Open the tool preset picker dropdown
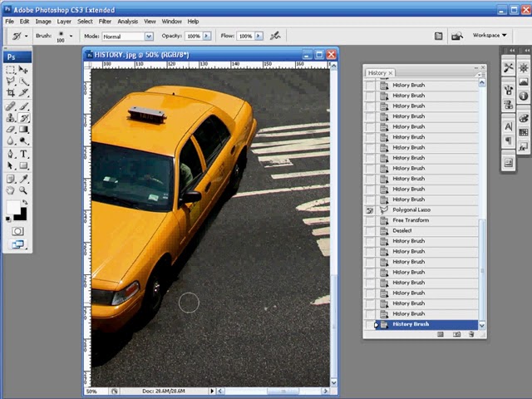Viewport: 532px width, 399px height. click(26, 36)
